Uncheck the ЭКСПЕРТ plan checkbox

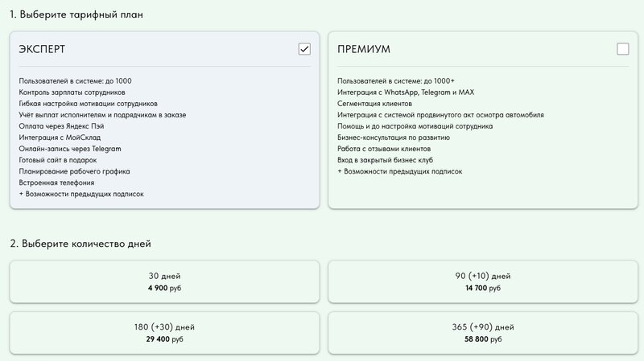[x=304, y=49]
